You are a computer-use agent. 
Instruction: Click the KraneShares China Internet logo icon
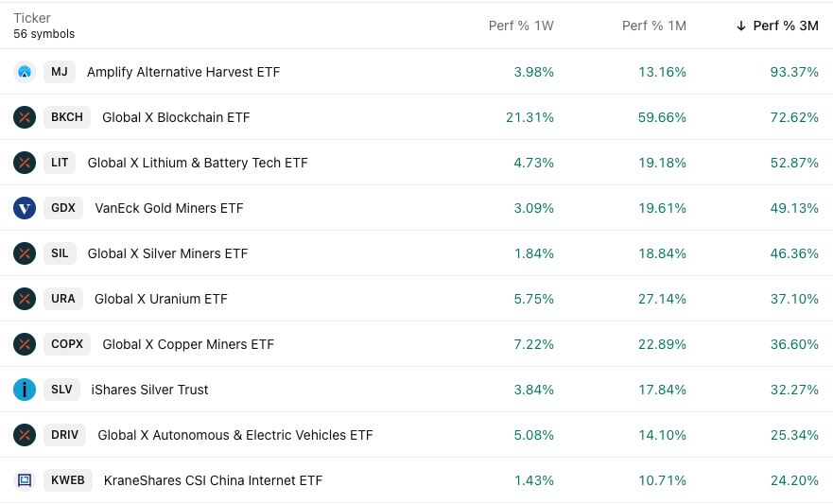25,480
